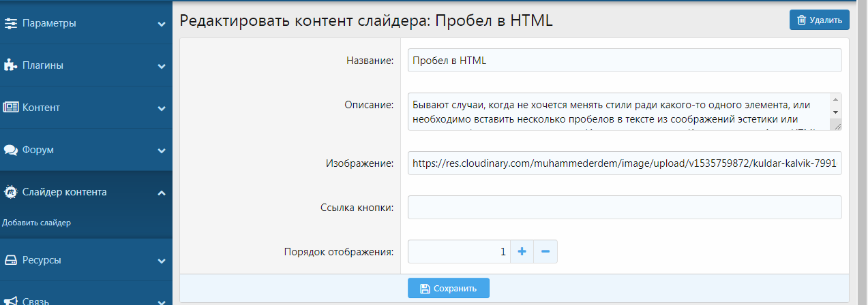Viewport: 868px width, 305px height.
Task: Click the sliders icon next to Параметры
Action: [x=11, y=23]
